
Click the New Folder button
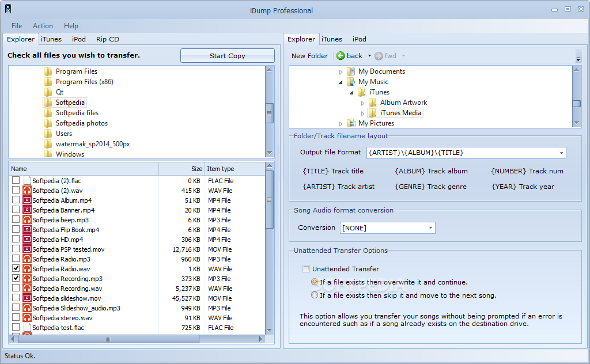309,56
